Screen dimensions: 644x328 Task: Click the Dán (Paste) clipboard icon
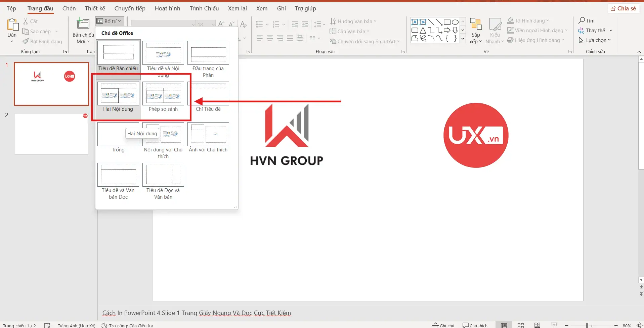point(12,25)
